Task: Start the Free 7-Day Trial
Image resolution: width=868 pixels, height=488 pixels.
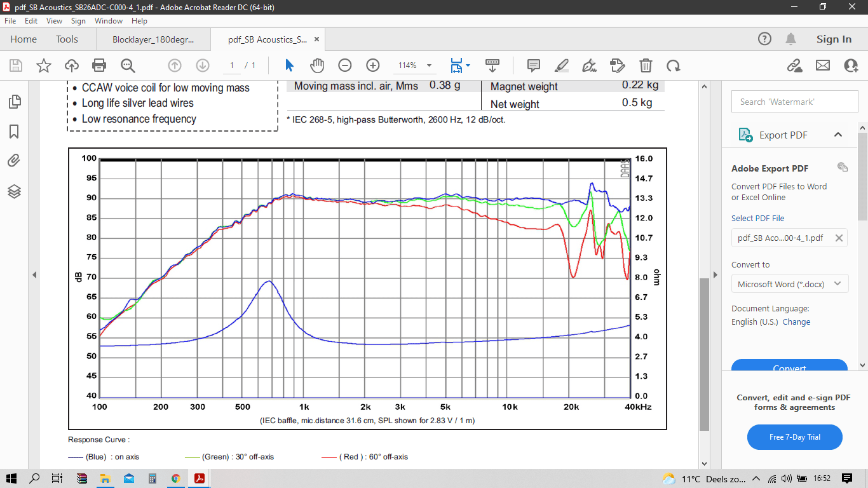Action: 795,437
